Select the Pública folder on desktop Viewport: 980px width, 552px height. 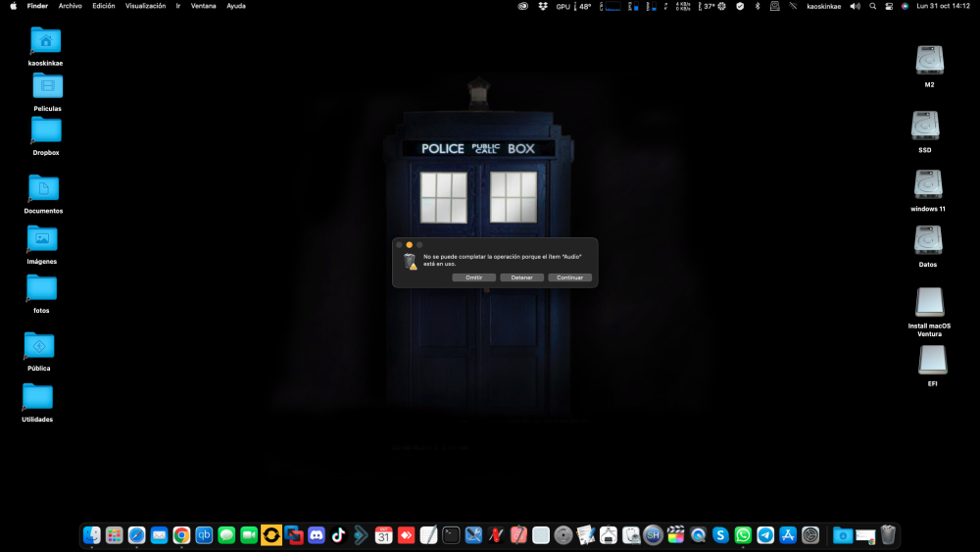tap(39, 346)
